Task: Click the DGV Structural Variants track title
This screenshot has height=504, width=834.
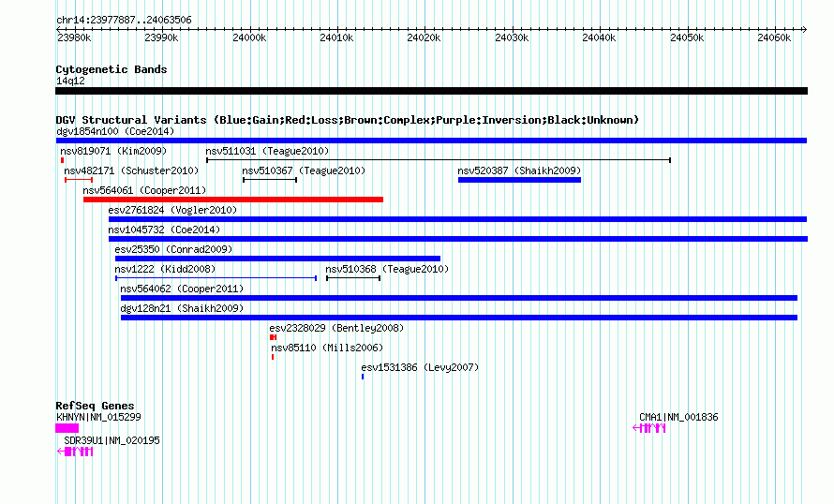Action: [x=347, y=120]
